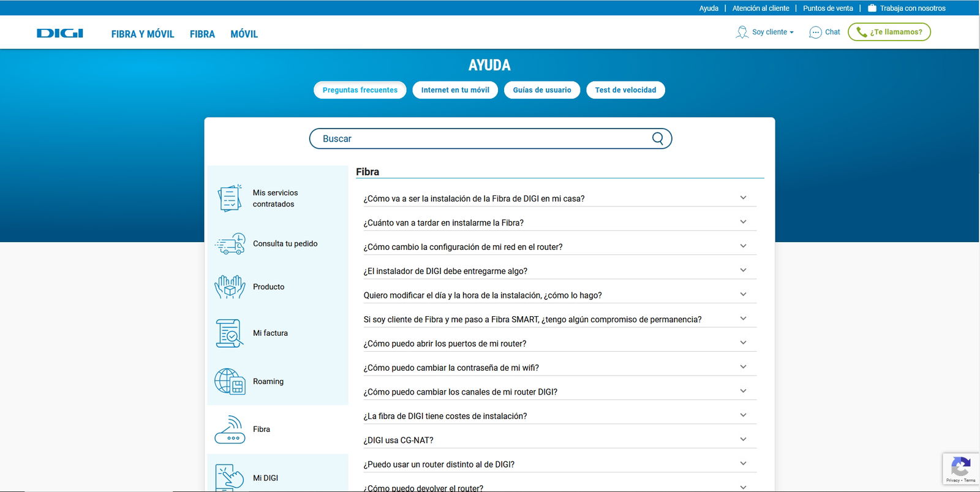Image resolution: width=980 pixels, height=492 pixels.
Task: Expand chevron for router distinto al de DIGI
Action: pyautogui.click(x=743, y=464)
